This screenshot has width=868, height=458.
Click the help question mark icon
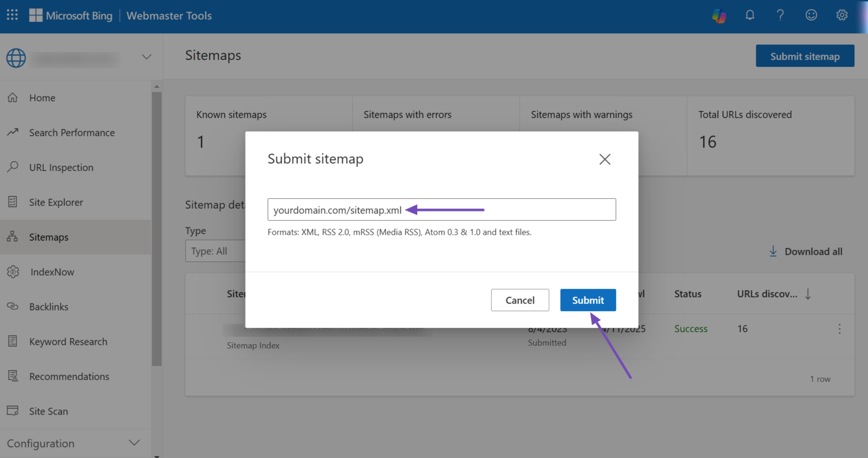780,15
